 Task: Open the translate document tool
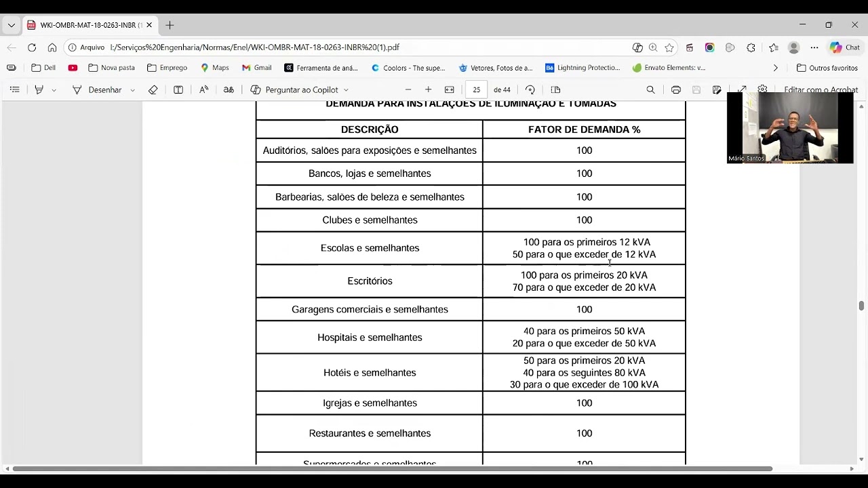point(229,89)
